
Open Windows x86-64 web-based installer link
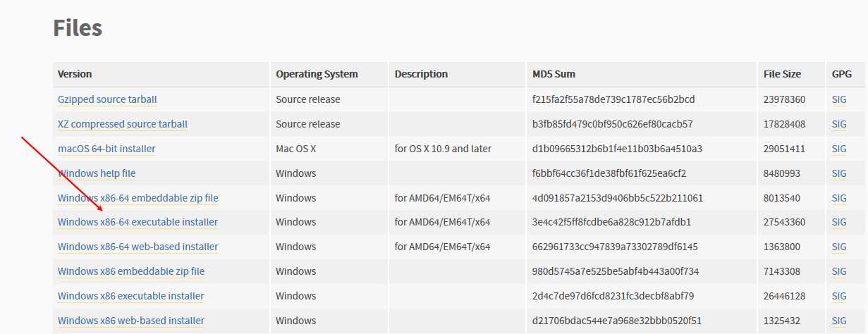click(138, 247)
